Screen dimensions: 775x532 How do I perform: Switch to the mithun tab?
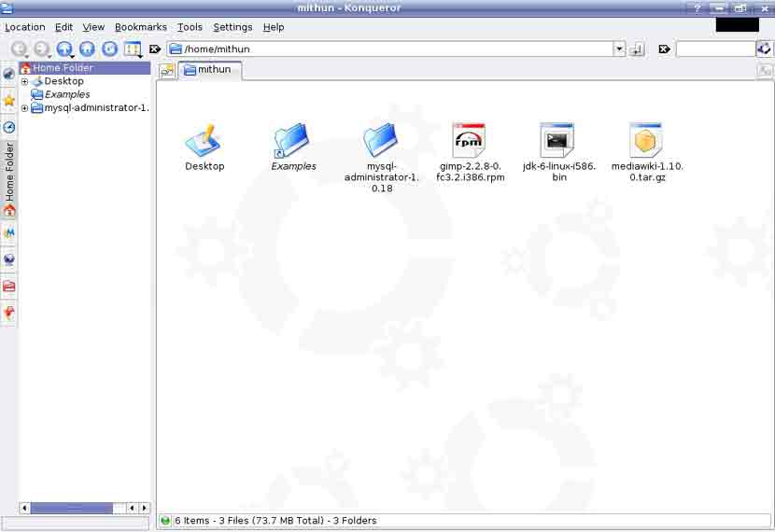210,70
